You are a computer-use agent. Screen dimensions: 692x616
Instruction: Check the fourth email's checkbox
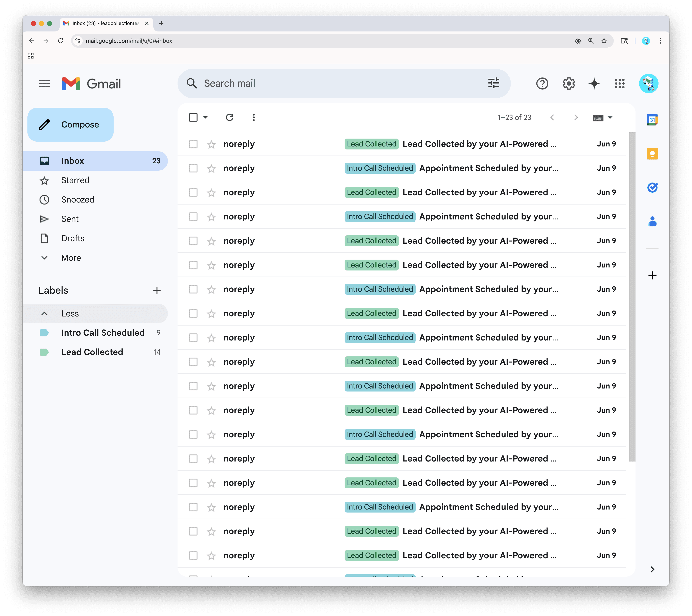point(193,217)
